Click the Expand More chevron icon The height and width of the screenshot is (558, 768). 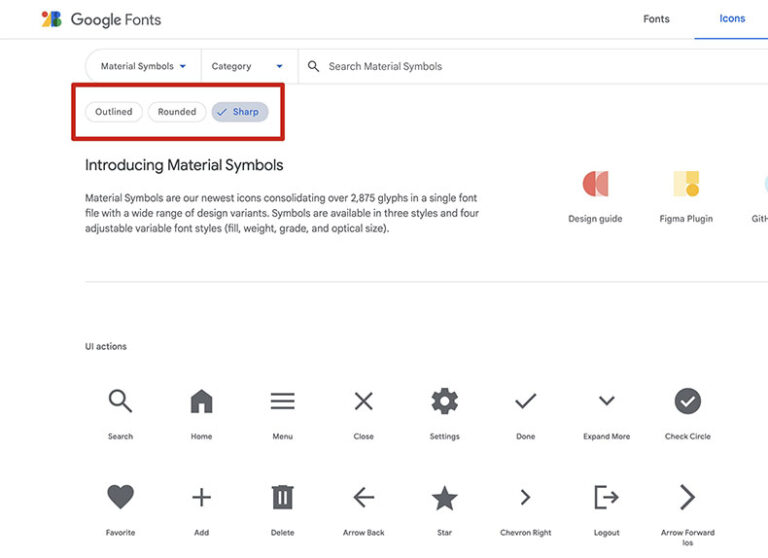pyautogui.click(x=606, y=402)
